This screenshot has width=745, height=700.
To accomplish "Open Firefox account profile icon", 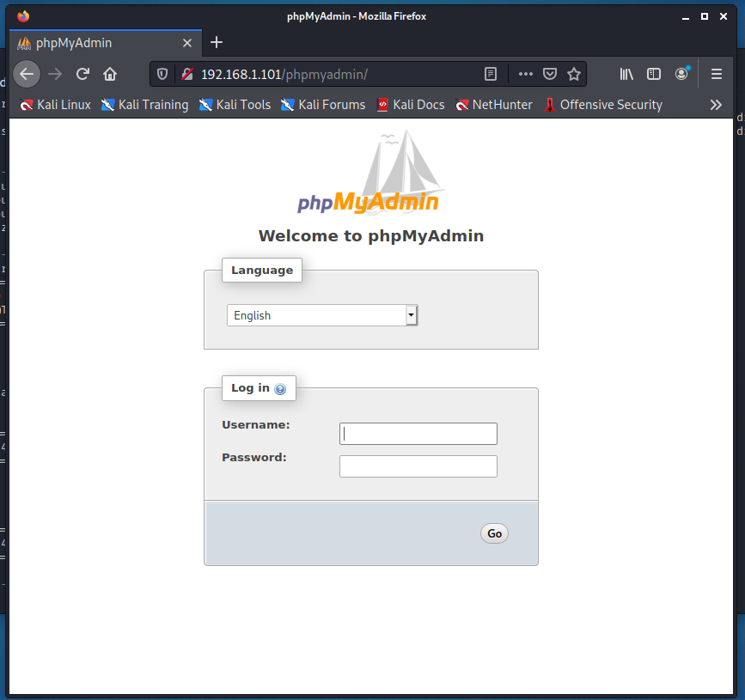I will coord(681,74).
